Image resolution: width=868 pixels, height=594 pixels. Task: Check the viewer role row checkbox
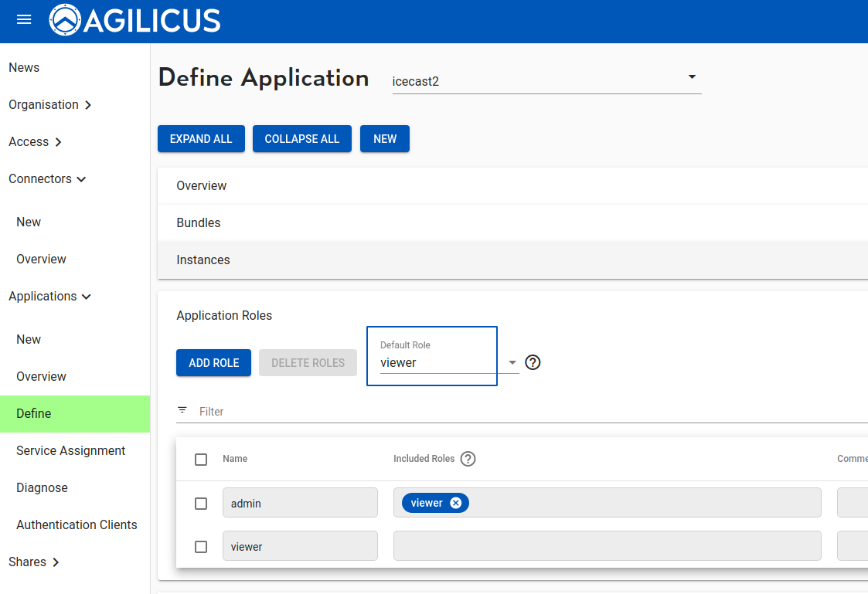[201, 547]
